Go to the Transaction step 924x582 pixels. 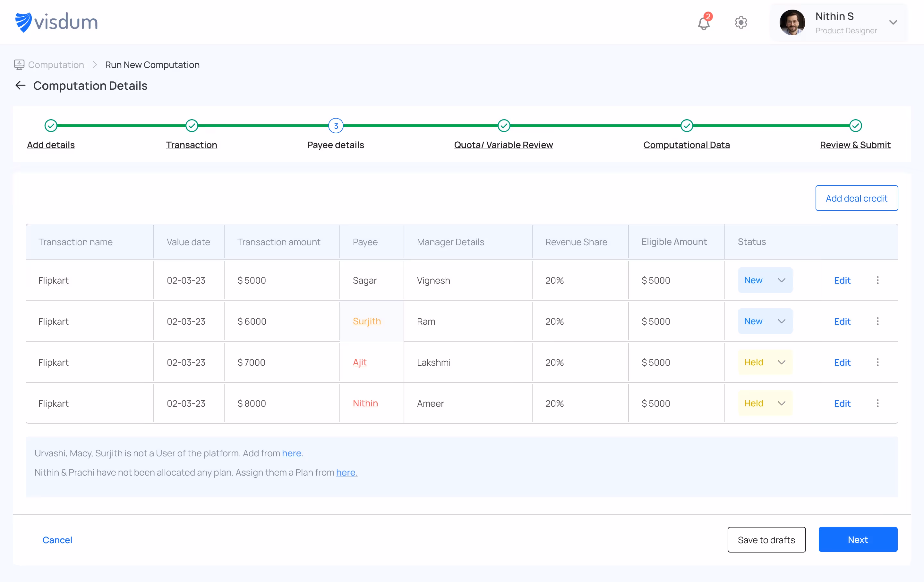click(x=192, y=145)
